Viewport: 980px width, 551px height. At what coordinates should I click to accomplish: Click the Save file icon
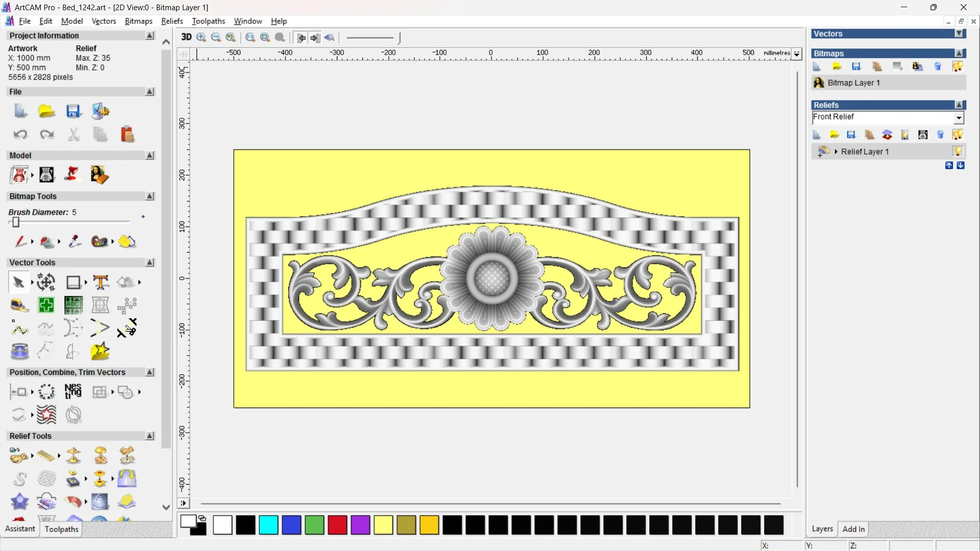pyautogui.click(x=73, y=111)
